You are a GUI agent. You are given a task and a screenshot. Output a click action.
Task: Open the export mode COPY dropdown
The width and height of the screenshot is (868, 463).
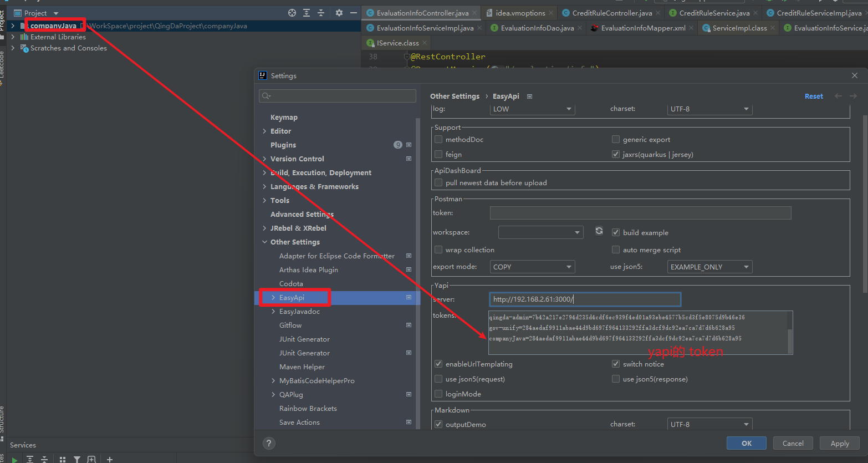(x=532, y=267)
